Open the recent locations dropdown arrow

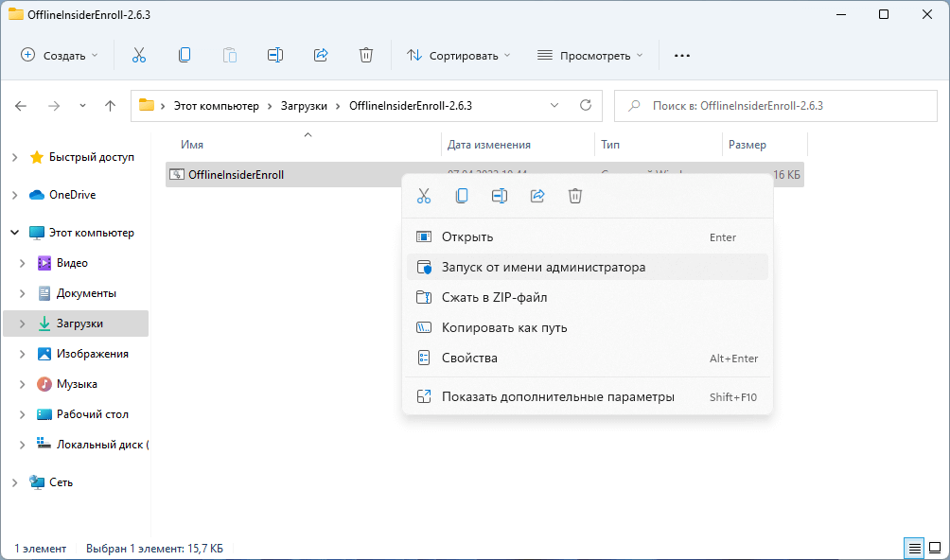coord(82,106)
